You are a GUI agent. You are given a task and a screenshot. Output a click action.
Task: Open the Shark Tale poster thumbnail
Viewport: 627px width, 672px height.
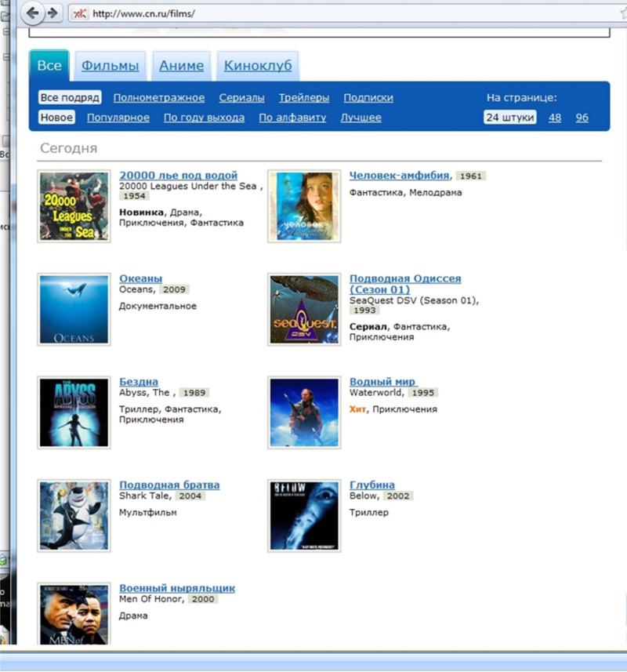74,516
